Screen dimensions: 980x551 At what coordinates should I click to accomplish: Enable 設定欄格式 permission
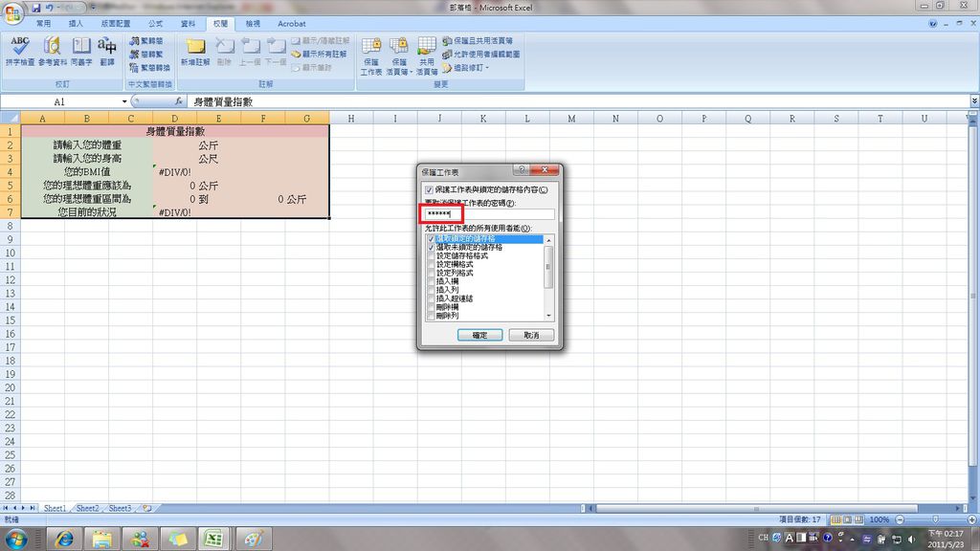pyautogui.click(x=431, y=265)
